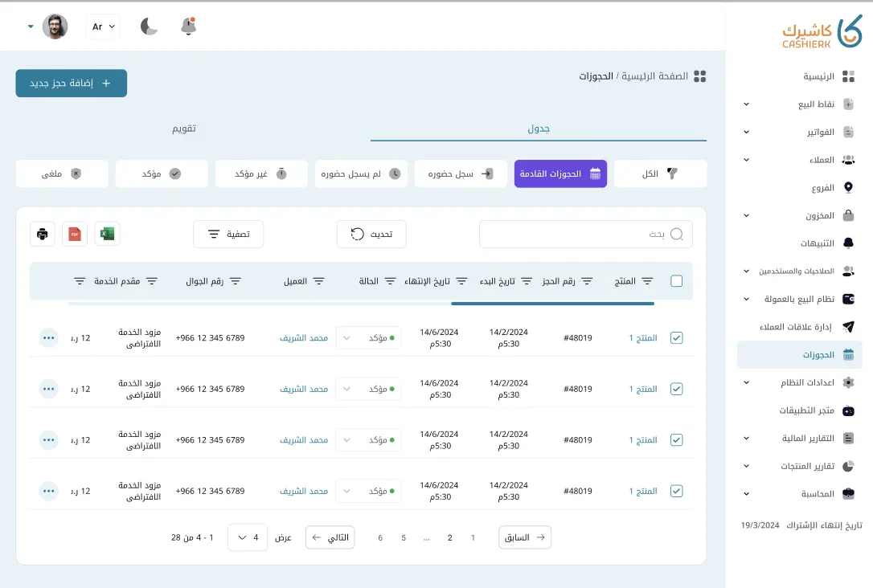The height and width of the screenshot is (588, 873).
Task: Click إضافة حجز جديد button
Action: (x=72, y=83)
